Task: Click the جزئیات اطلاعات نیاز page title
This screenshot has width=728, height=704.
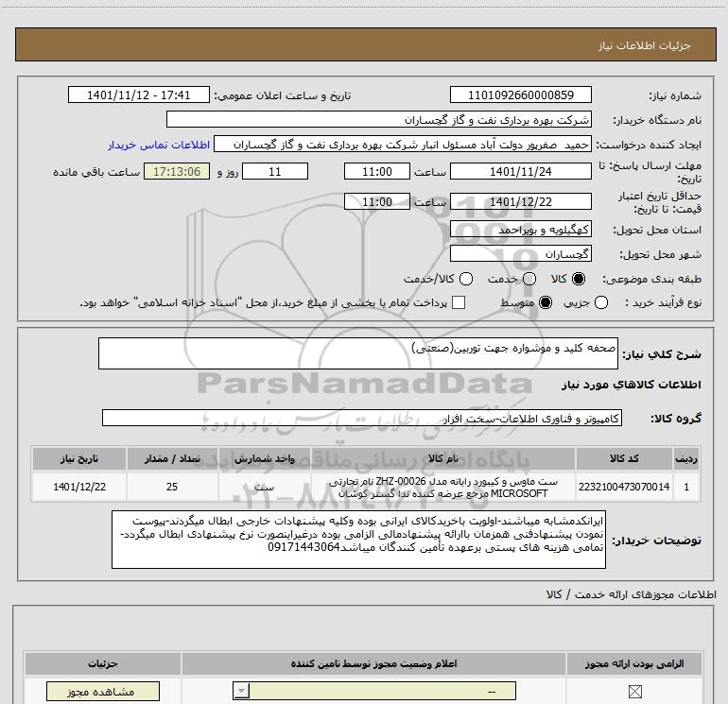Action: pyautogui.click(x=645, y=45)
